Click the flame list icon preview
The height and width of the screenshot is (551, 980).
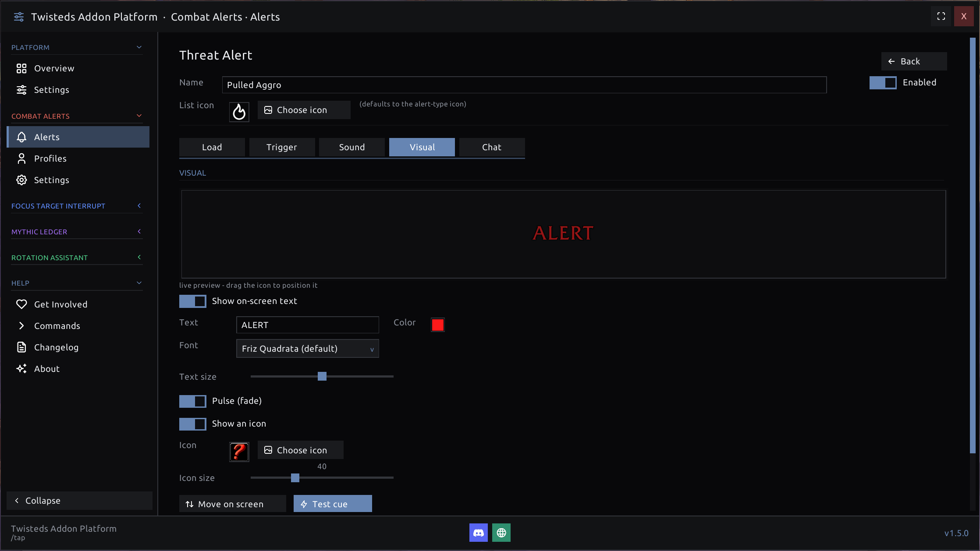239,112
